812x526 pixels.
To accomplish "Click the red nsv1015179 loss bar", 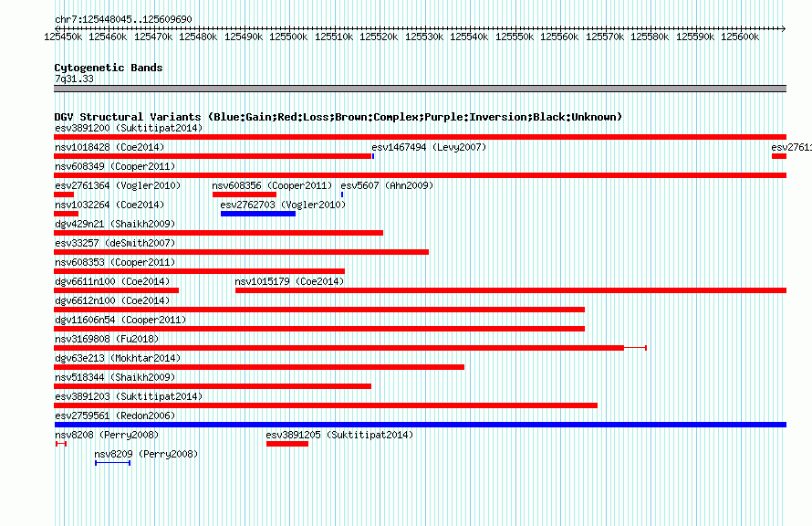I will coord(511,290).
